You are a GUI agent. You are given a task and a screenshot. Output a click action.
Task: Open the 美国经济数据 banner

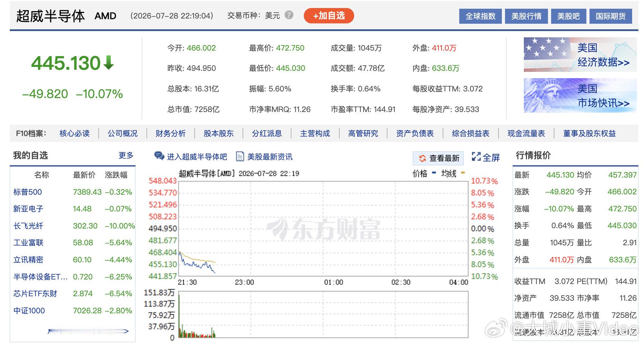pos(580,54)
